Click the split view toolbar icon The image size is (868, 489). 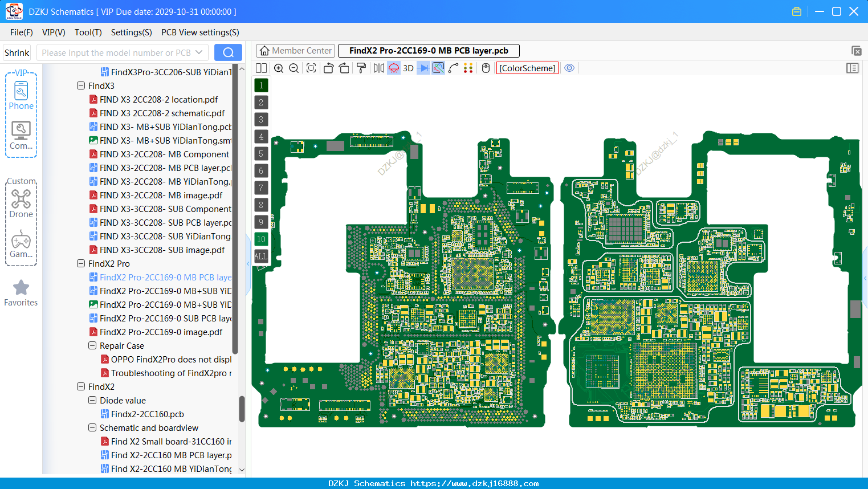coord(261,68)
